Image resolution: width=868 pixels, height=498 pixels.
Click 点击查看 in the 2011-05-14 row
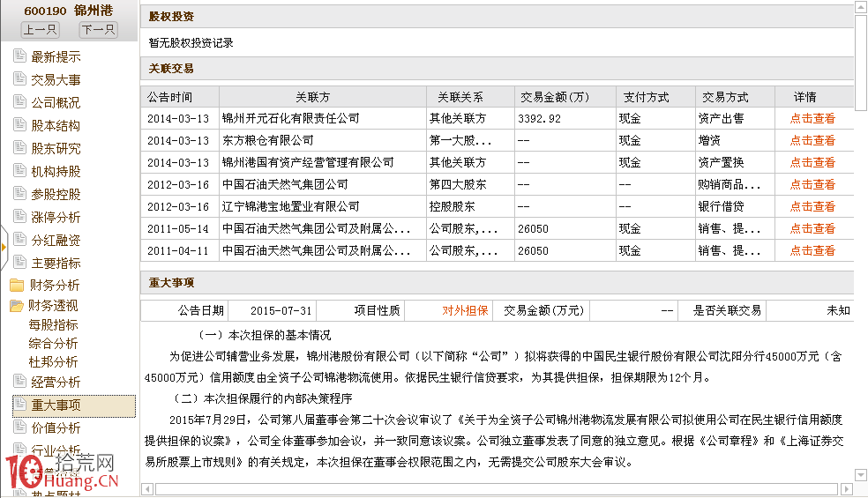coord(812,228)
